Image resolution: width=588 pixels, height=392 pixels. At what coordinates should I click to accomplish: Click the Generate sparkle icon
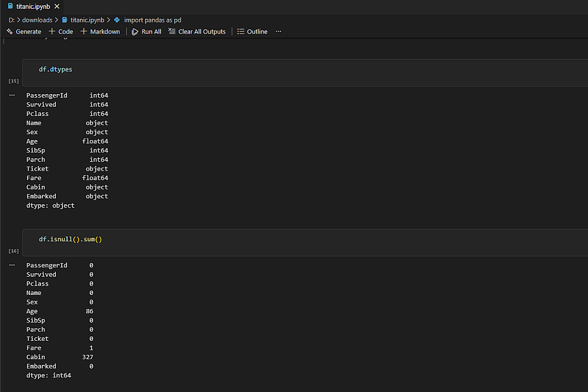(x=10, y=32)
